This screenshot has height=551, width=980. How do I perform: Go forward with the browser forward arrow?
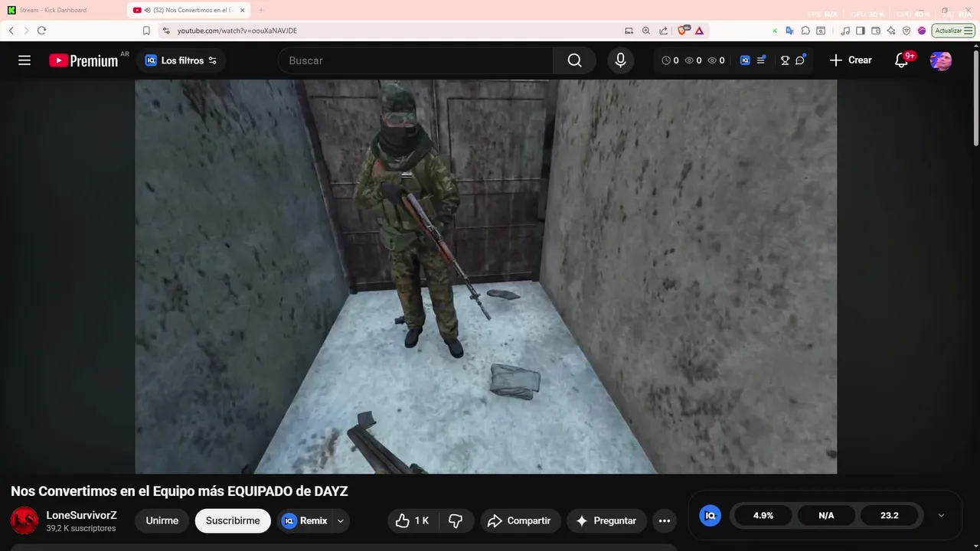[x=26, y=31]
